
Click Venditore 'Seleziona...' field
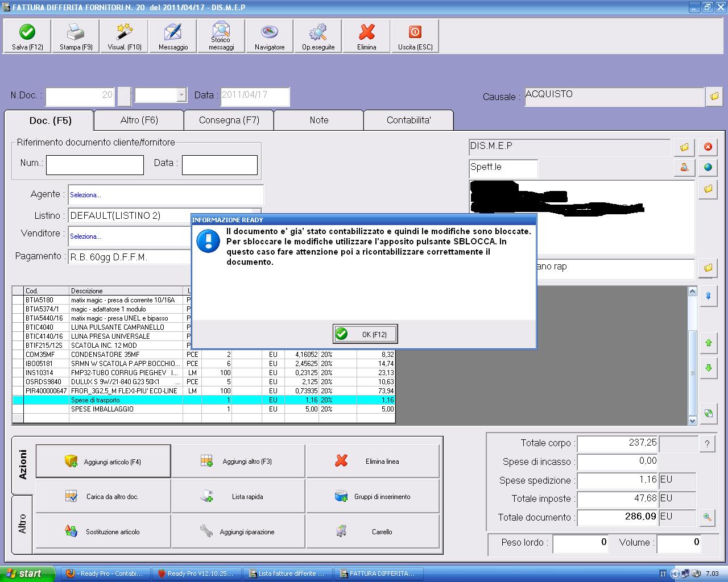point(130,235)
